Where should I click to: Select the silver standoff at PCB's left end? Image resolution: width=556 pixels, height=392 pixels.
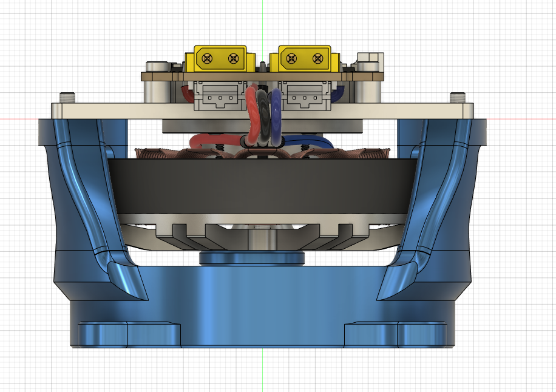(x=157, y=92)
